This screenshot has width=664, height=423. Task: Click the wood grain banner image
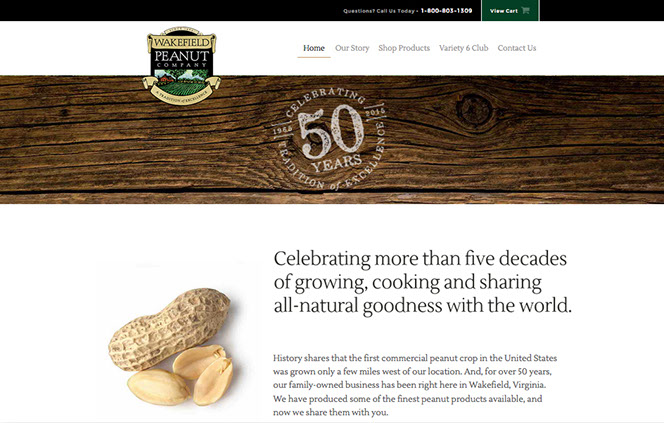[x=332, y=140]
